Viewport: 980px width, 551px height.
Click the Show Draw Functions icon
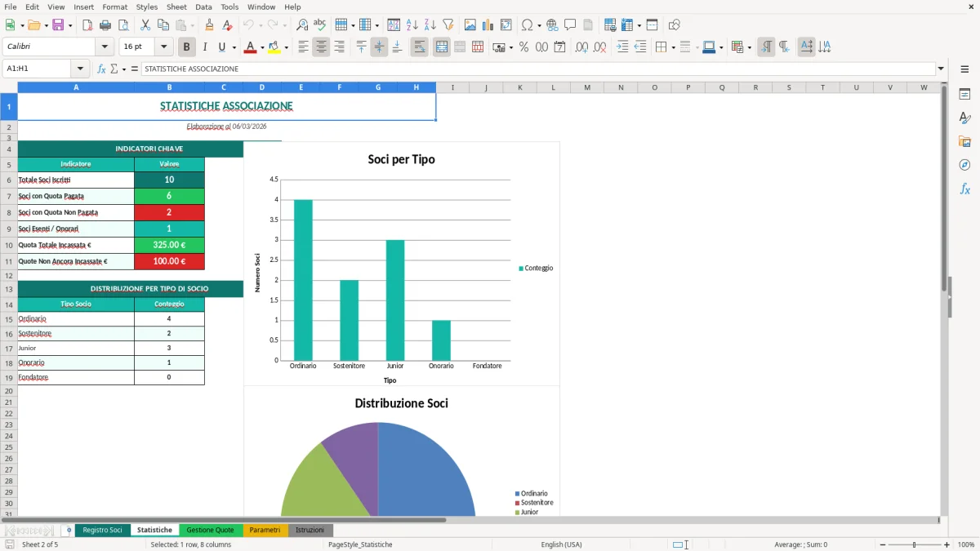point(674,25)
